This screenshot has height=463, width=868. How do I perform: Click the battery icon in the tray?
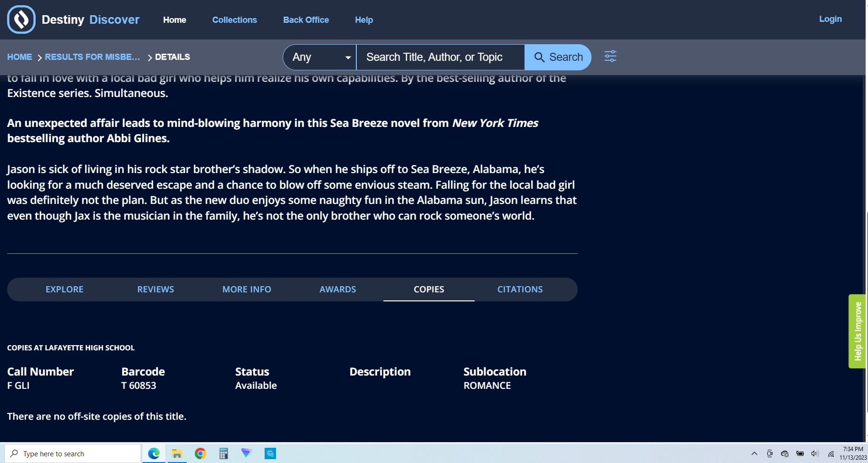pos(800,453)
